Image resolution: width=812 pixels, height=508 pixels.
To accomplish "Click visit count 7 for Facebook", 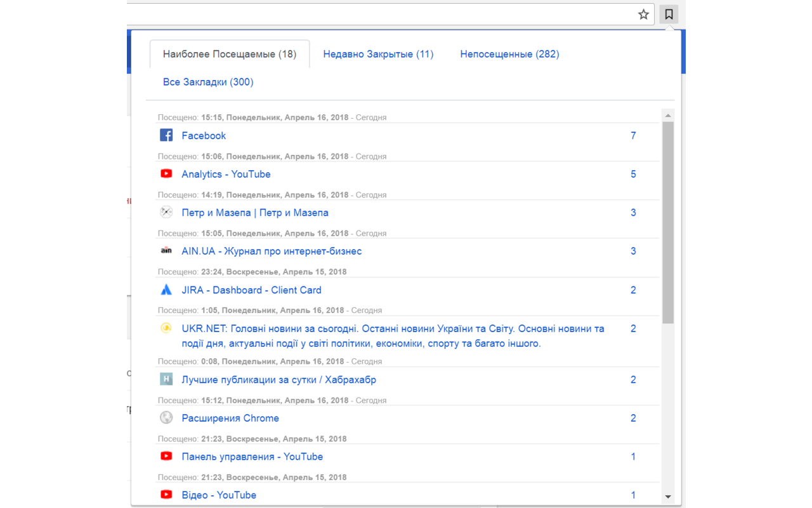I will pyautogui.click(x=633, y=135).
